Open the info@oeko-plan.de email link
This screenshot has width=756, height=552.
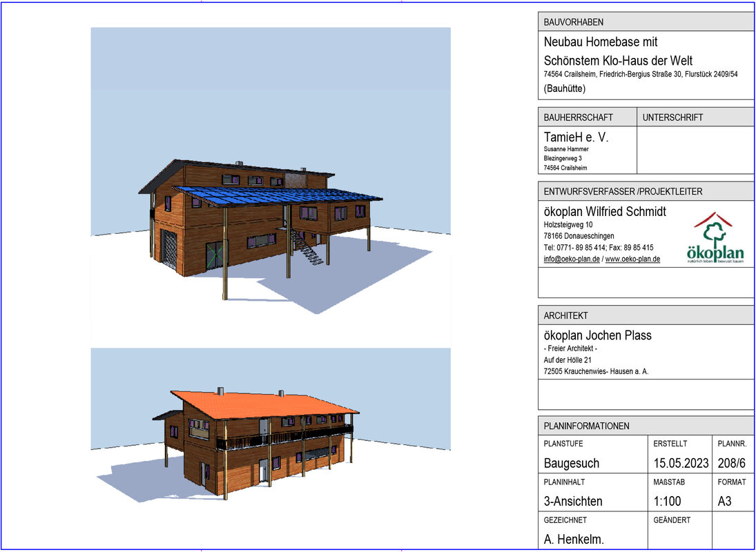572,259
